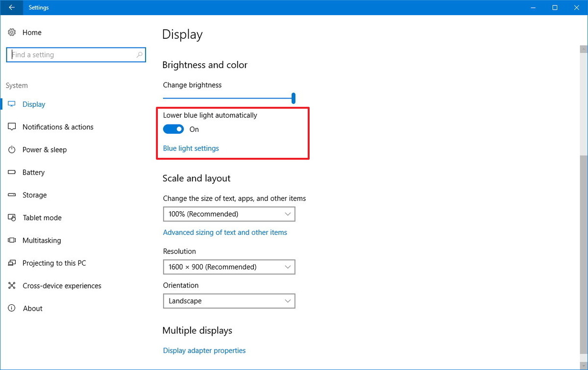
Task: Expand the Orientation dropdown
Action: click(229, 300)
